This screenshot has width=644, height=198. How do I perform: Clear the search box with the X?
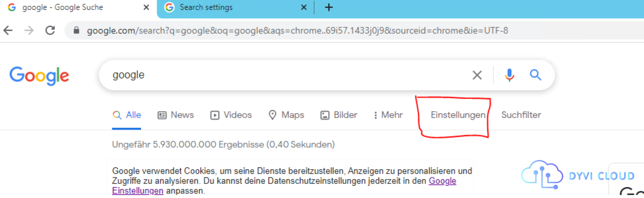click(x=477, y=75)
